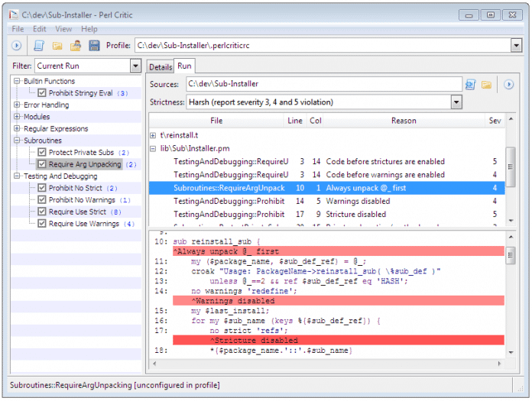532x401 pixels.
Task: Disable the Require Use Warnings checkbox
Action: (x=42, y=224)
